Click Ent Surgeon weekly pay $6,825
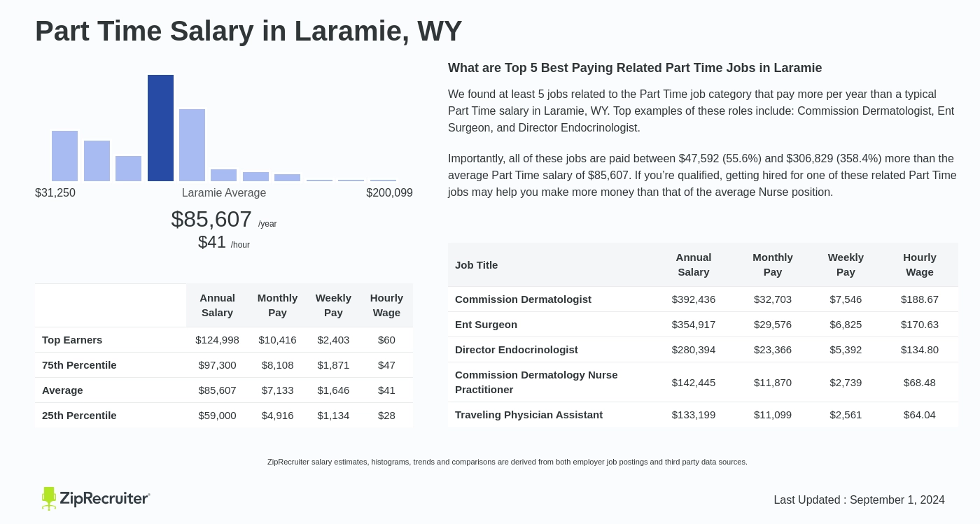This screenshot has height=524, width=980. pyautogui.click(x=846, y=324)
